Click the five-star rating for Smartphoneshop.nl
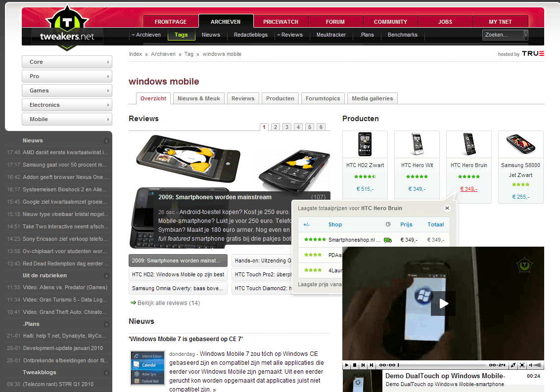The width and height of the screenshot is (560, 392). tap(315, 240)
